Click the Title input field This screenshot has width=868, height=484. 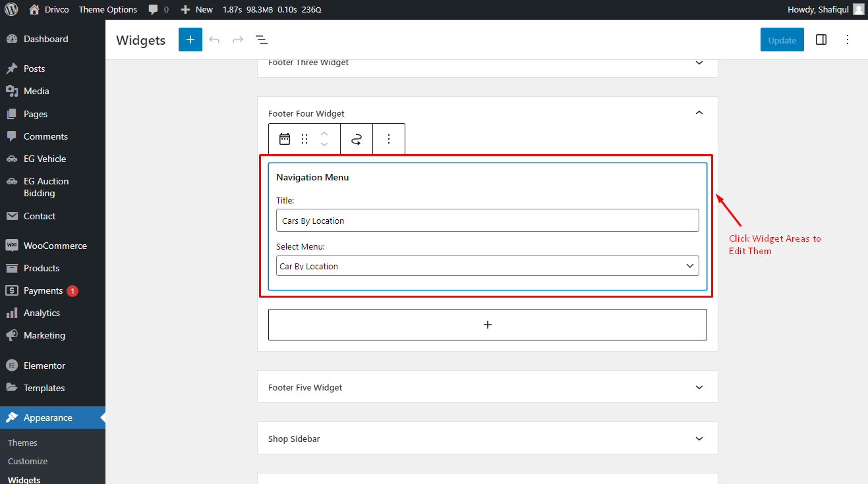488,221
